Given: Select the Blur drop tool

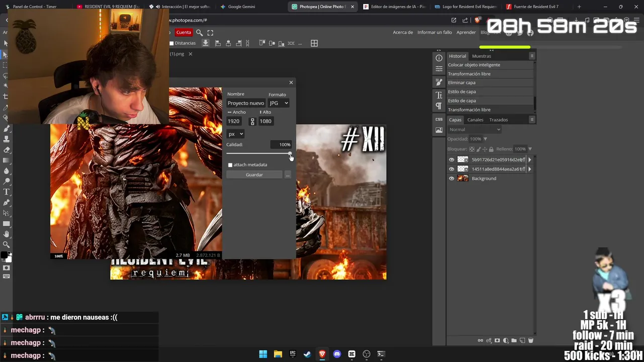Looking at the screenshot, I should [7, 170].
